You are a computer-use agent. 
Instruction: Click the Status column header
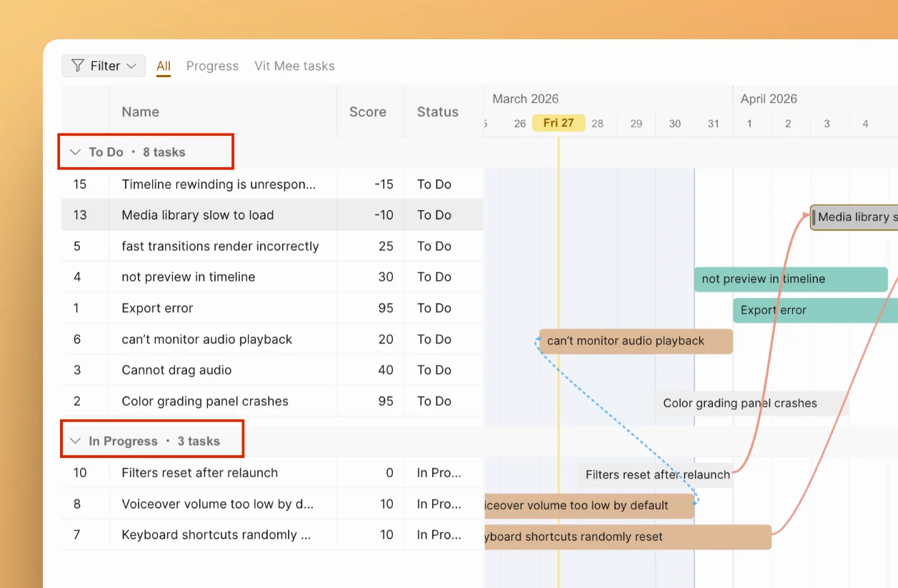pos(438,111)
